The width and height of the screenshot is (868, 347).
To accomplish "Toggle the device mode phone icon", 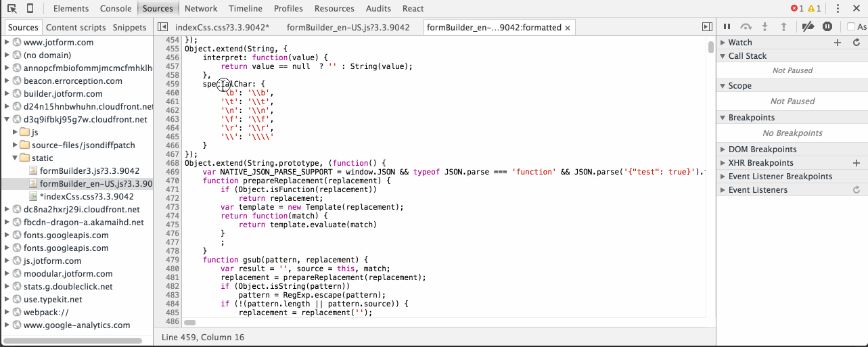I will tap(30, 8).
